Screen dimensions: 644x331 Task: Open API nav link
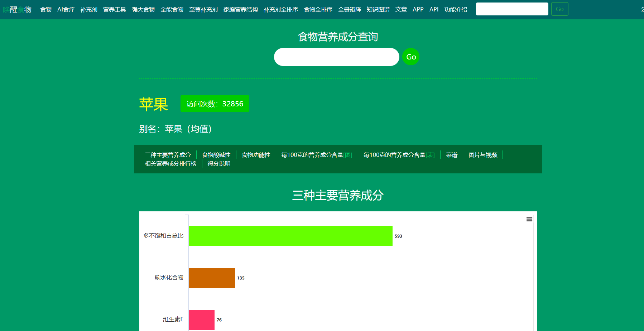tap(434, 10)
